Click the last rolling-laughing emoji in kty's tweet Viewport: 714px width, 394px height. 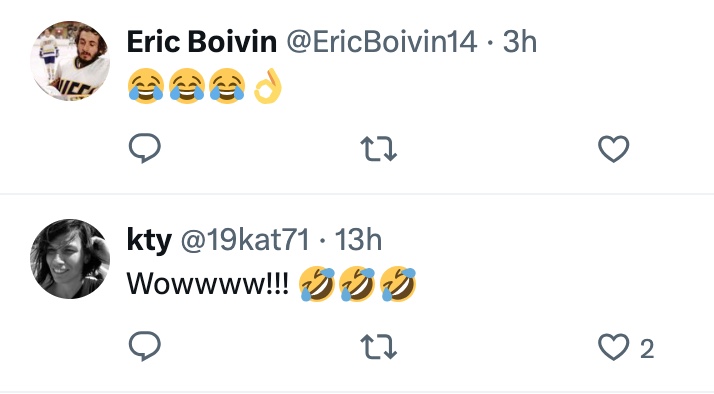click(x=398, y=284)
